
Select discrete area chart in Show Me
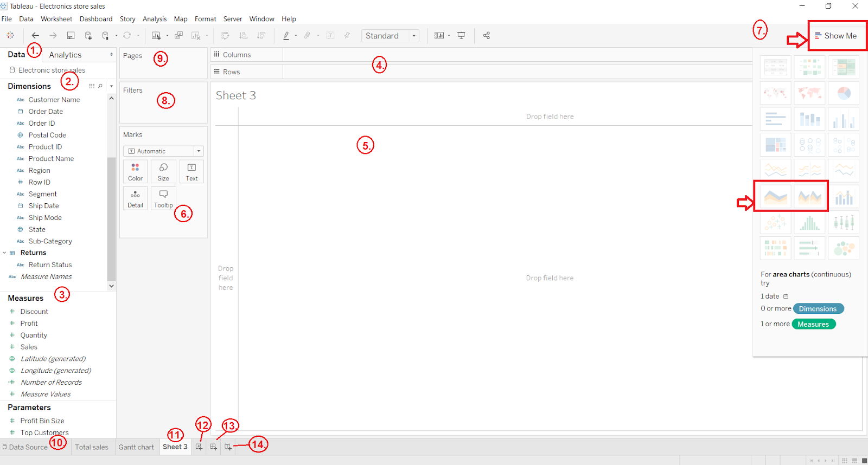(x=809, y=197)
